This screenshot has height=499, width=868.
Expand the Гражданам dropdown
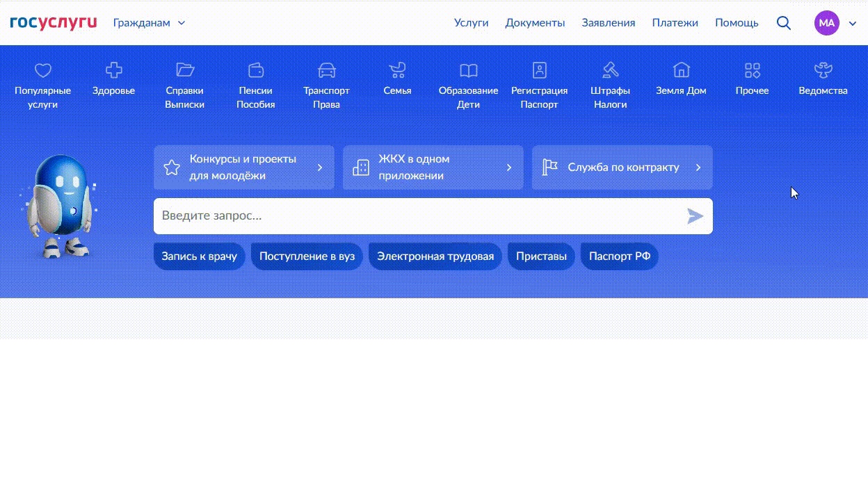(149, 23)
